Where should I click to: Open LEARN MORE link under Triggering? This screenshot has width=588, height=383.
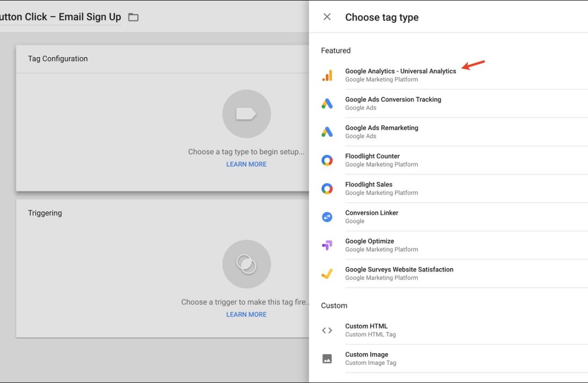(x=246, y=314)
